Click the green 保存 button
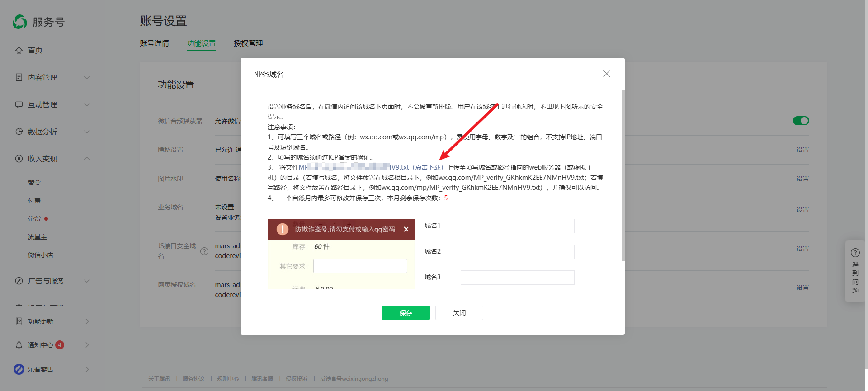 406,313
